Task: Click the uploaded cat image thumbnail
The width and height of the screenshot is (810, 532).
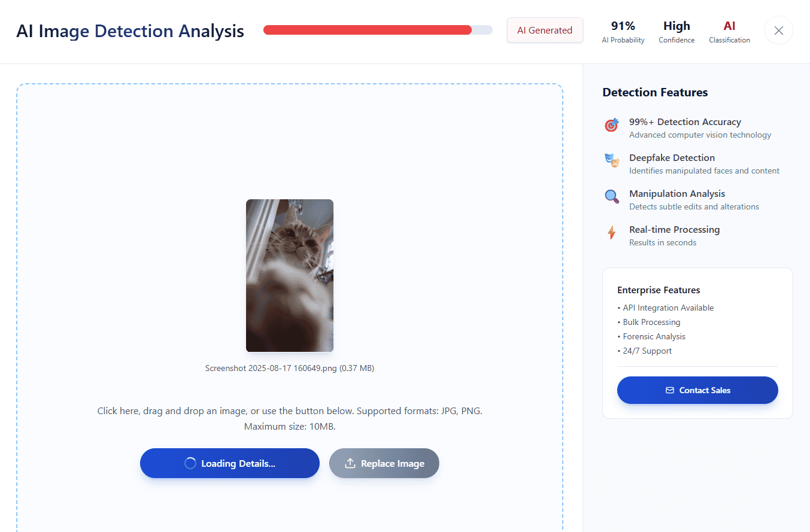Action: [290, 276]
